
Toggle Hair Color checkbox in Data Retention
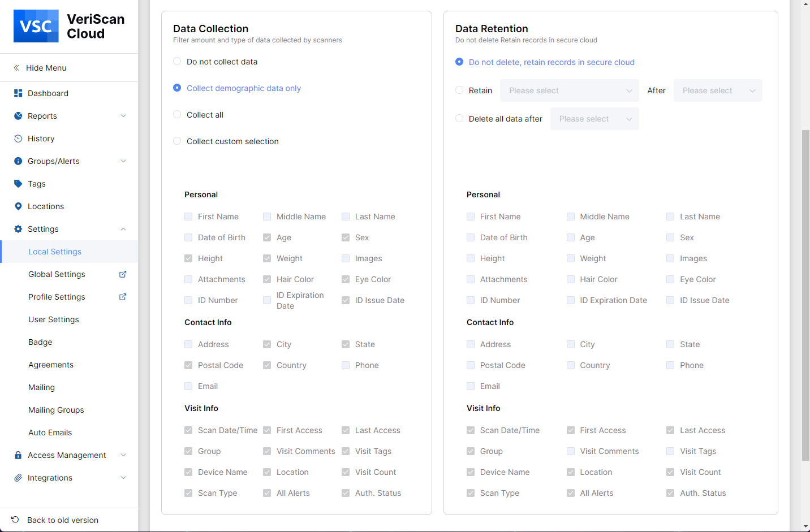(571, 279)
